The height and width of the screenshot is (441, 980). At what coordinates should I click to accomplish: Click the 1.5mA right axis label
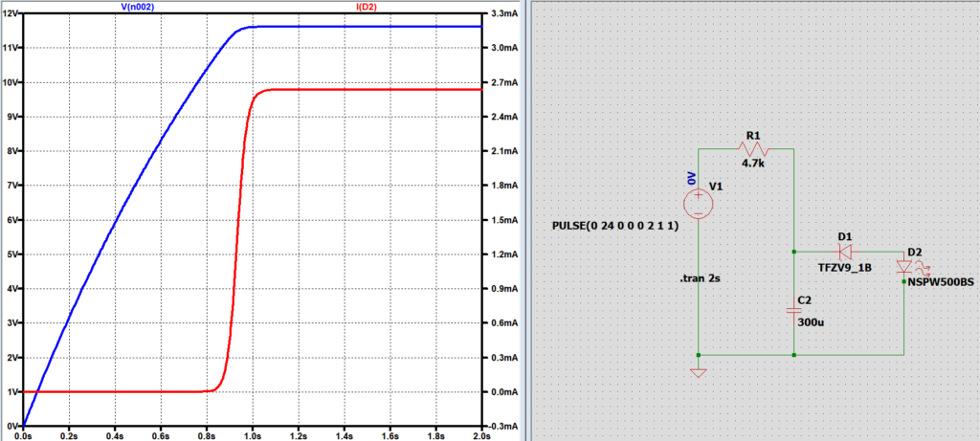505,220
